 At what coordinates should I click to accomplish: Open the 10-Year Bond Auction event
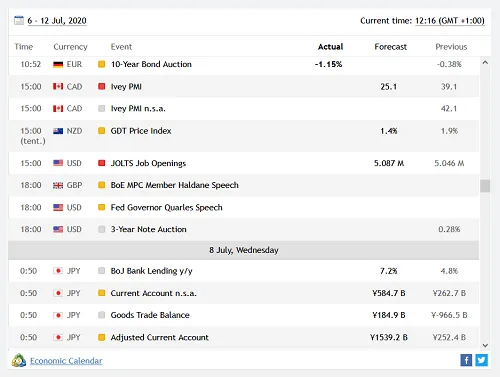coord(151,64)
